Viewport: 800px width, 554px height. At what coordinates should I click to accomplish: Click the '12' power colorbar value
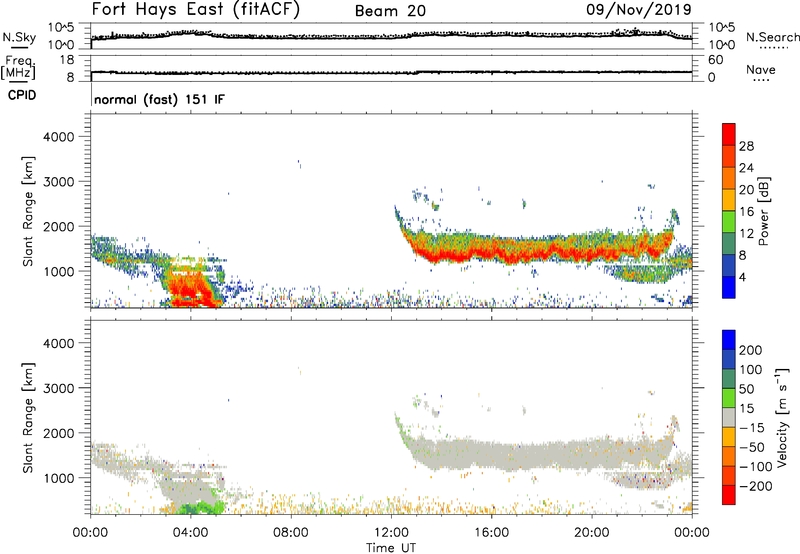tap(746, 234)
